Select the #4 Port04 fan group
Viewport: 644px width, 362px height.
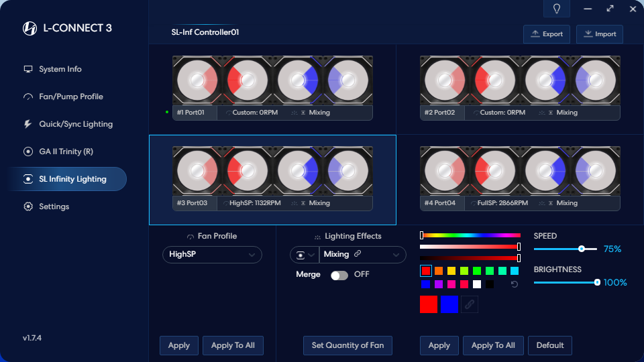(x=520, y=178)
